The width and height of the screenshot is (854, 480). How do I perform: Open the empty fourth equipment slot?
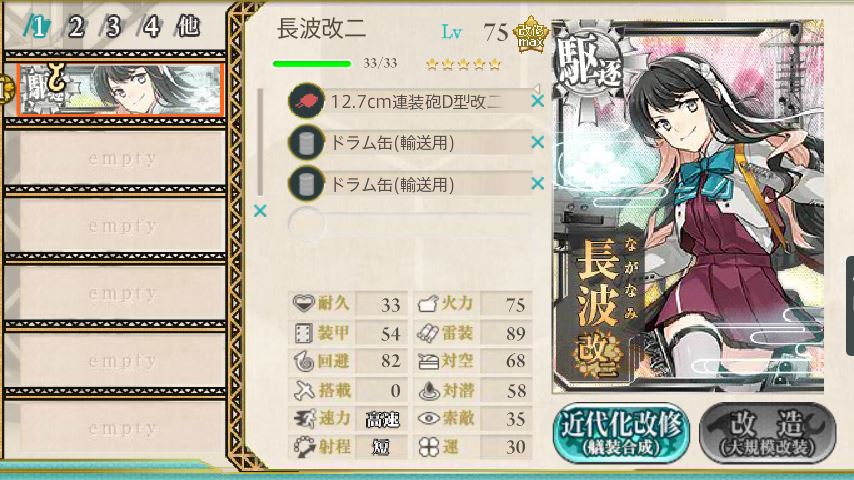coord(410,224)
